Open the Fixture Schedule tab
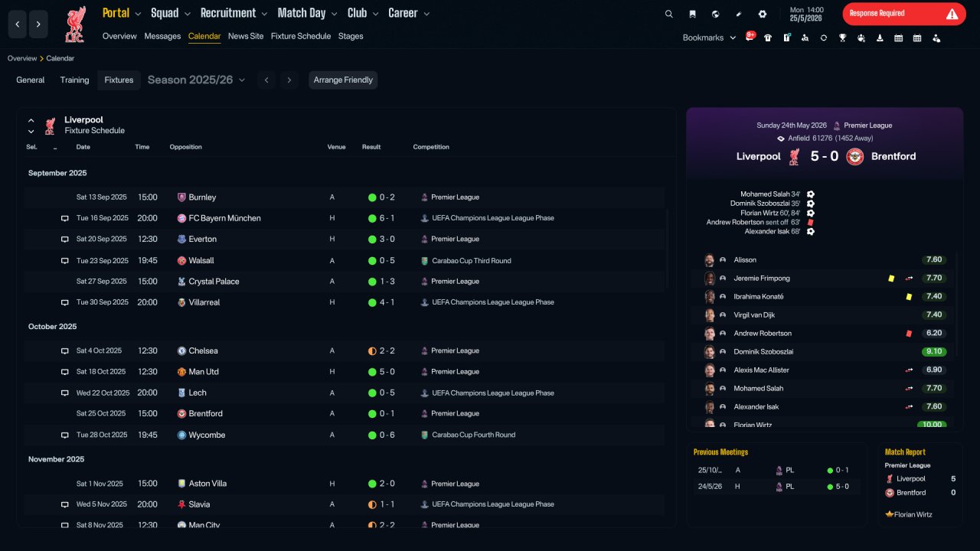This screenshot has width=980, height=551. point(301,36)
